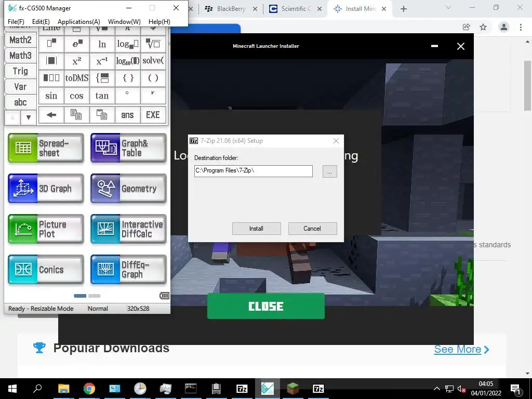Click Install in 7-Zip Setup

[x=256, y=229]
